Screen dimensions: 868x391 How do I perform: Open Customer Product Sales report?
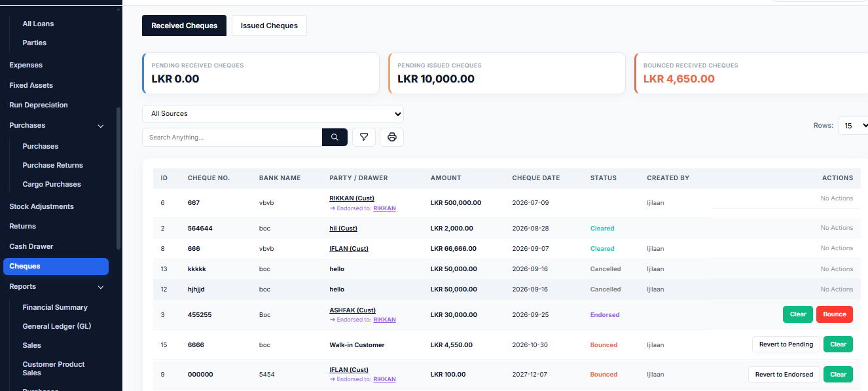[54, 369]
